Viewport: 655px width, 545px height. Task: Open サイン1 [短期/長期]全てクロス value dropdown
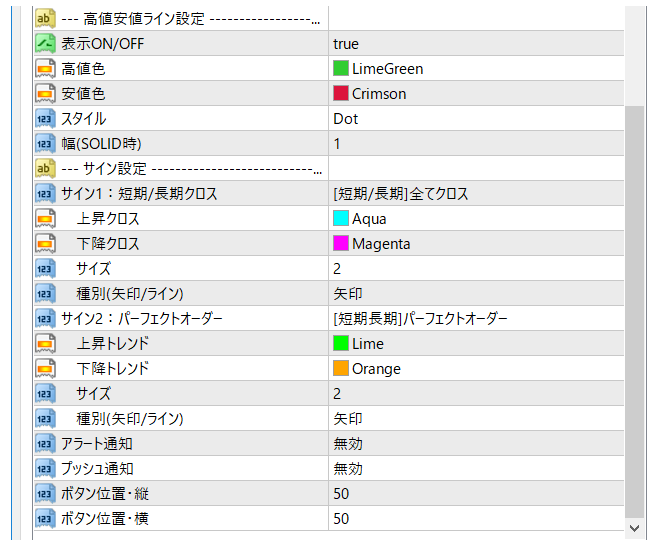401,194
